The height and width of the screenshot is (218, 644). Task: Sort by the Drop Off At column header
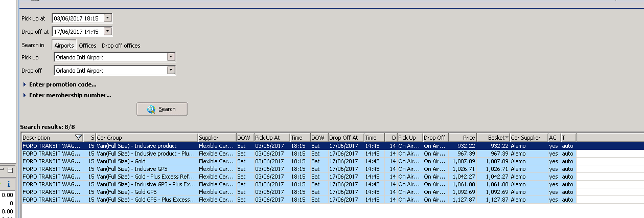coord(346,138)
